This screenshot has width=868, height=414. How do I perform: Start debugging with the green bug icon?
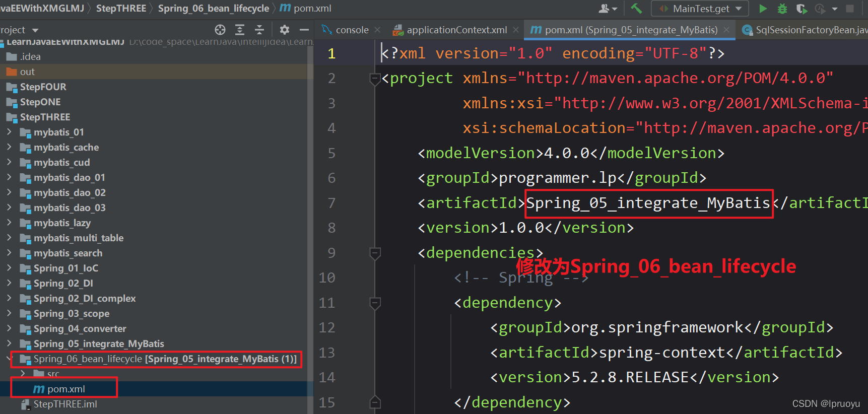coord(782,9)
